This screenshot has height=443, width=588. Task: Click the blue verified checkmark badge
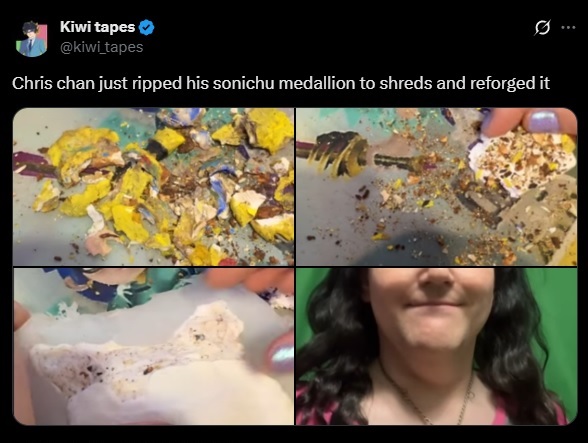(x=147, y=27)
